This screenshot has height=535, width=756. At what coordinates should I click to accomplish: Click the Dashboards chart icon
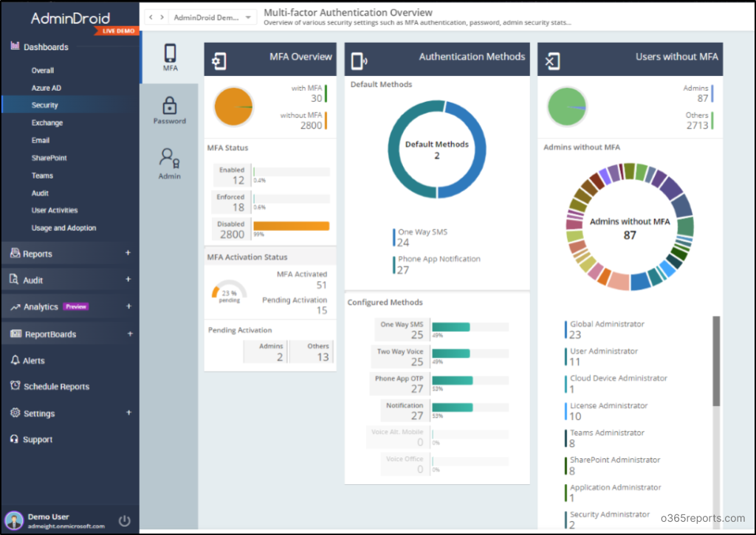pos(15,46)
